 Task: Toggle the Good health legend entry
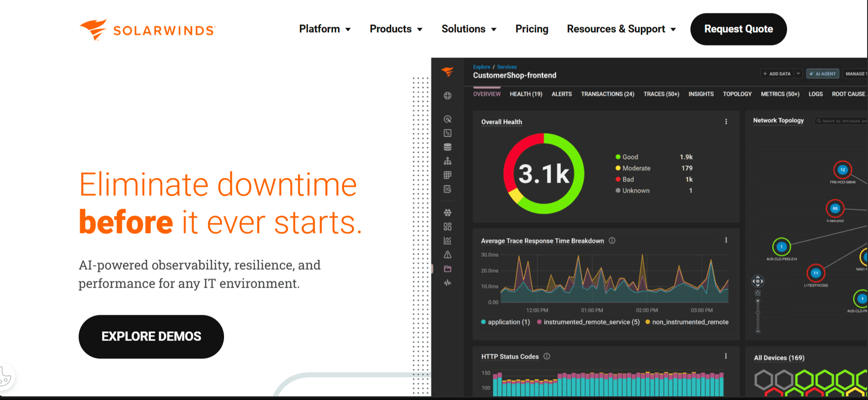point(627,157)
